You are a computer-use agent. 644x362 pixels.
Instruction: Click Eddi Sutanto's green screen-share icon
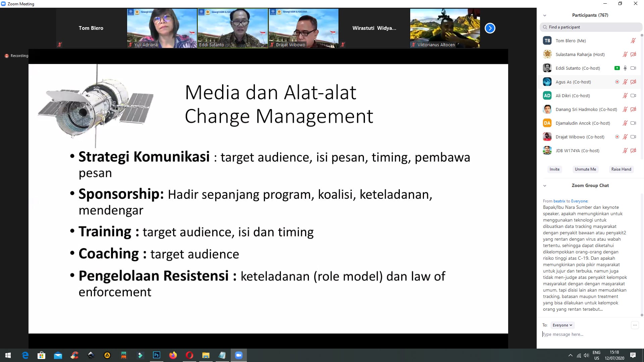click(617, 68)
